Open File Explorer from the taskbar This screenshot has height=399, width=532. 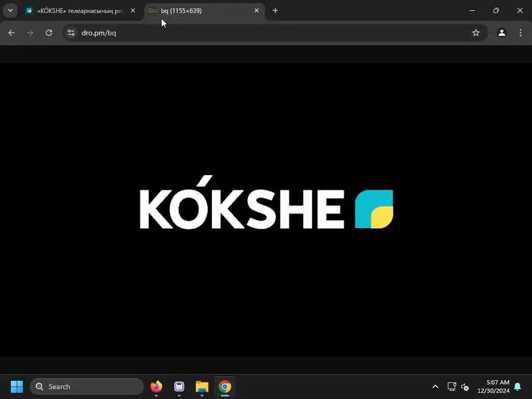pyautogui.click(x=202, y=387)
